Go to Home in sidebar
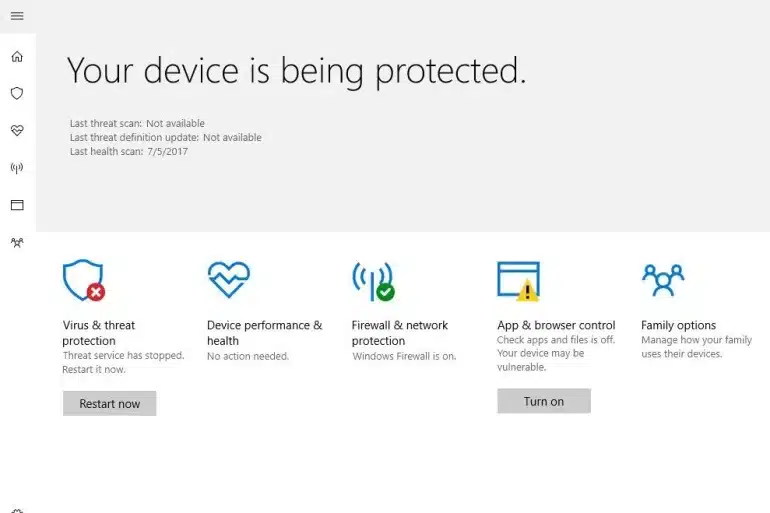This screenshot has height=513, width=770. coord(17,56)
